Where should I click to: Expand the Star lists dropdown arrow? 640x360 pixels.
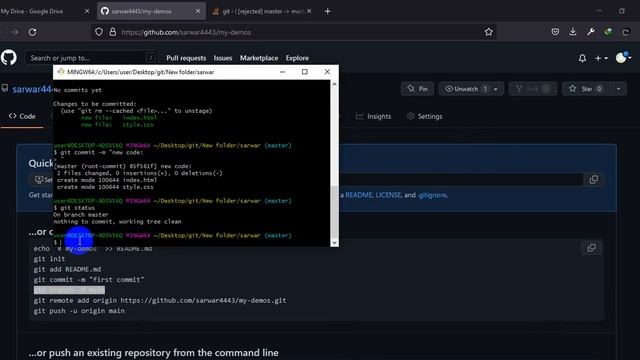pos(619,89)
